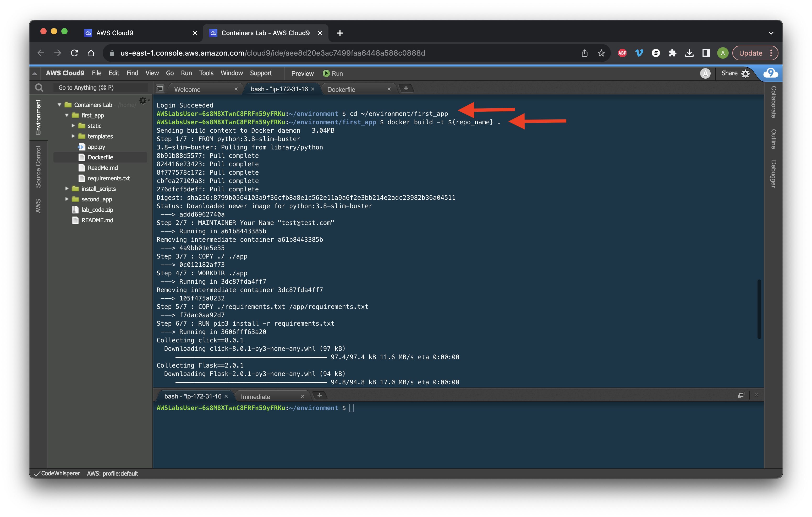Collapse the first_app folder
The image size is (812, 517).
[67, 115]
